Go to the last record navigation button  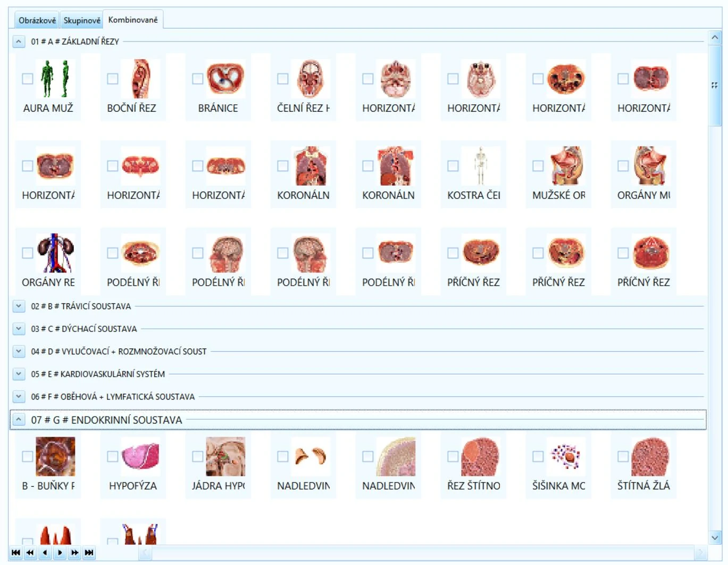89,553
